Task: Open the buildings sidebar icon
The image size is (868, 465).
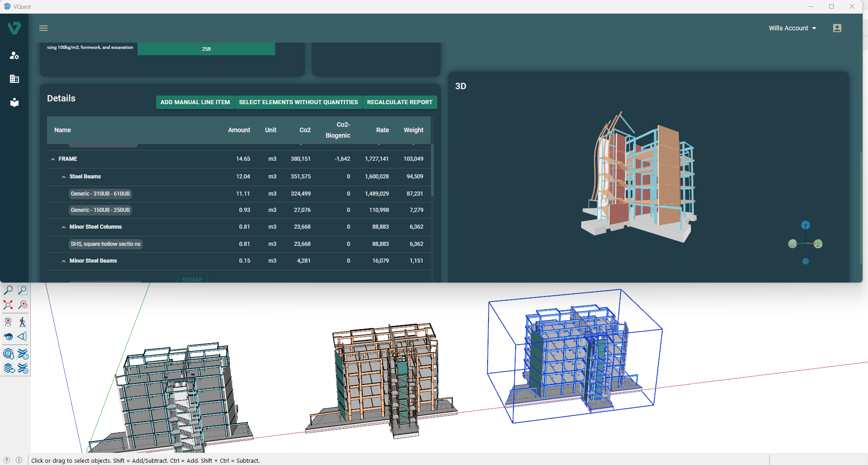Action: pos(14,79)
